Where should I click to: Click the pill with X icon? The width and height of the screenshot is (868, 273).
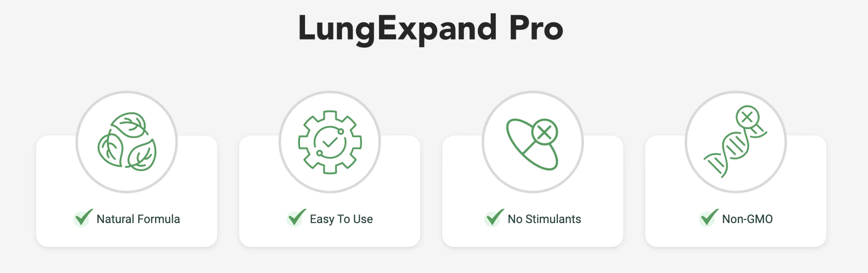[532, 144]
